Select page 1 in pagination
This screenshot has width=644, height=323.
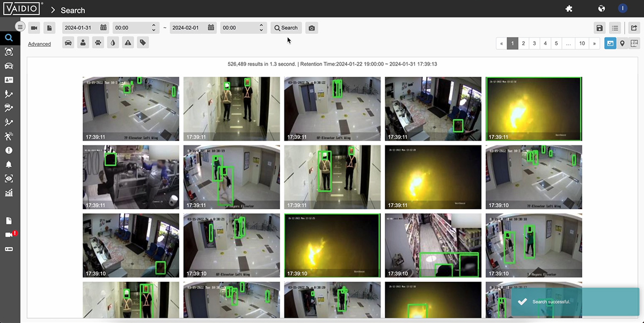click(513, 43)
